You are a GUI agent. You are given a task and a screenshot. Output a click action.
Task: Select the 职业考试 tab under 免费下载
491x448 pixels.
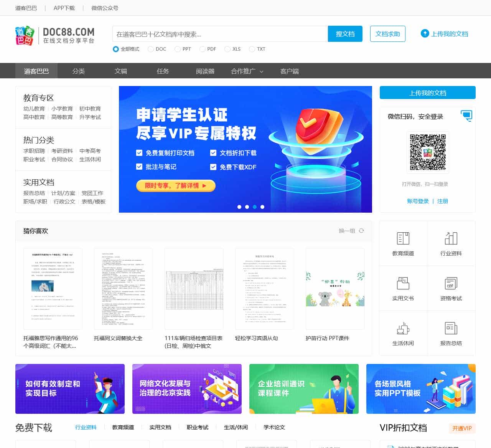point(198,427)
